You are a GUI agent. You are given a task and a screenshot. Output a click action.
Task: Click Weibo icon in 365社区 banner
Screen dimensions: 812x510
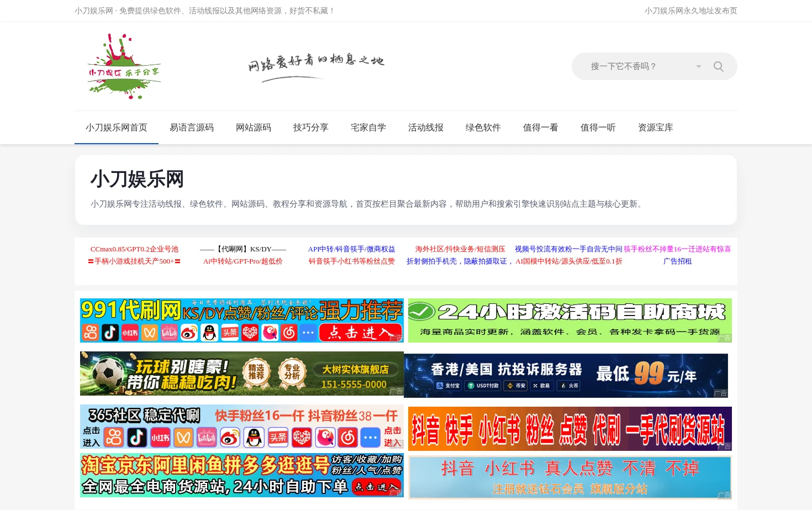click(x=230, y=437)
